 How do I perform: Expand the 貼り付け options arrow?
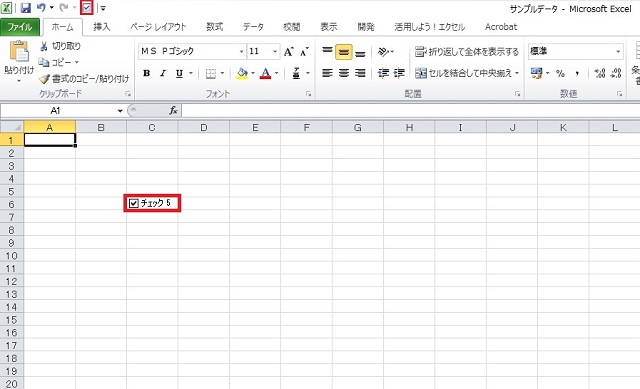point(19,81)
